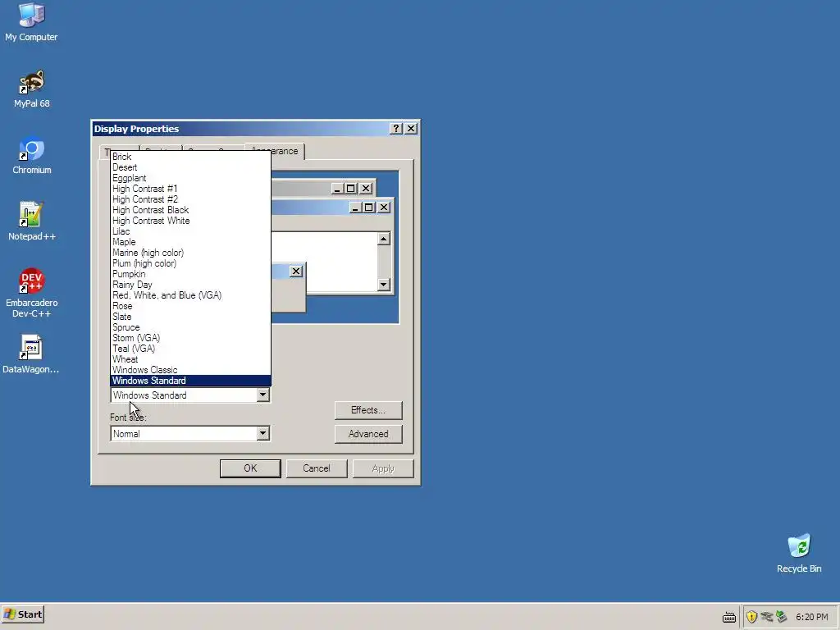840x630 pixels.
Task: Collapse the color scheme combo box arrow
Action: (x=262, y=395)
